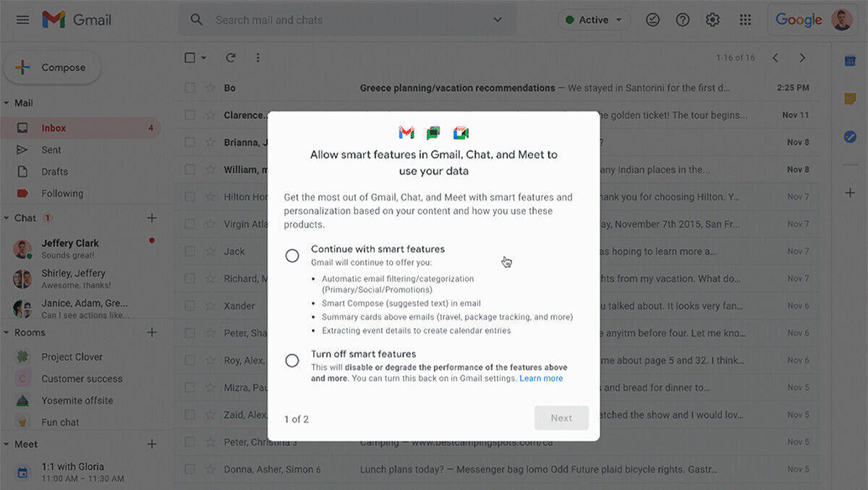Create a new room with the plus icon
This screenshot has width=868, height=490.
152,332
